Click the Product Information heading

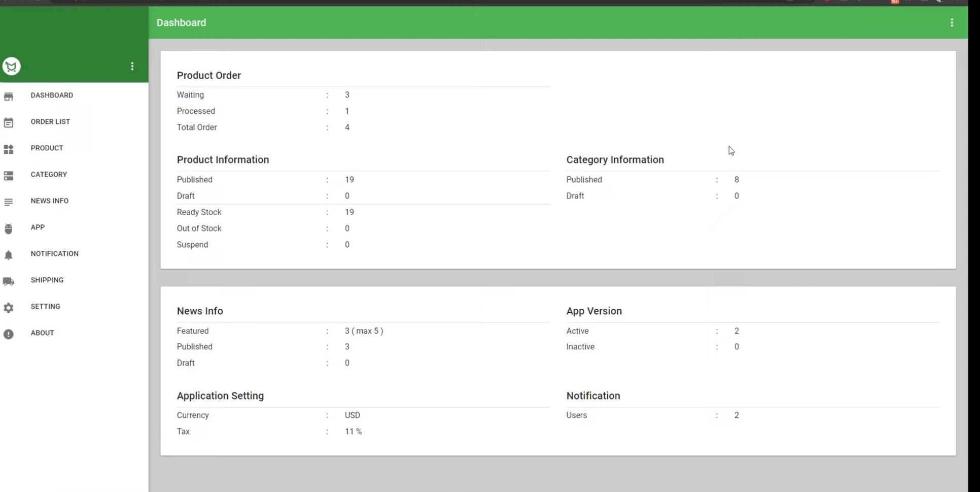click(223, 159)
